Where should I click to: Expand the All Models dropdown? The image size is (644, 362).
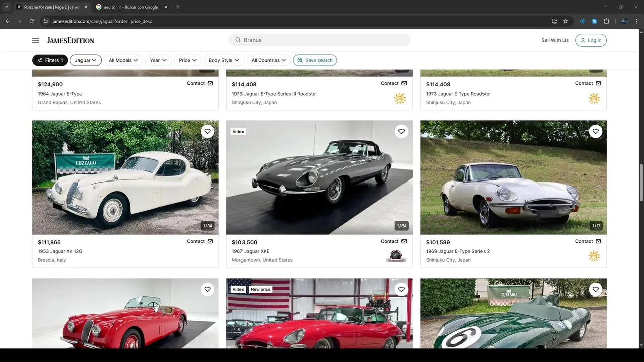click(x=123, y=60)
